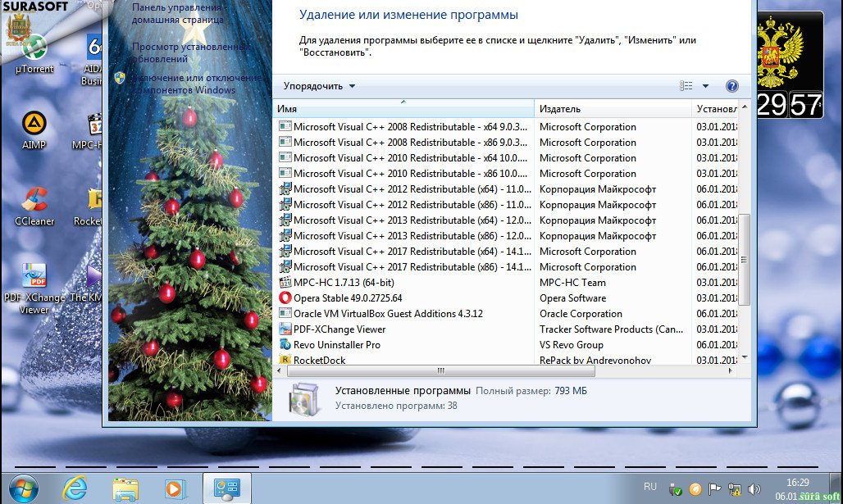Click the volume speaker tray icon
This screenshot has height=504, width=843.
pos(754,489)
